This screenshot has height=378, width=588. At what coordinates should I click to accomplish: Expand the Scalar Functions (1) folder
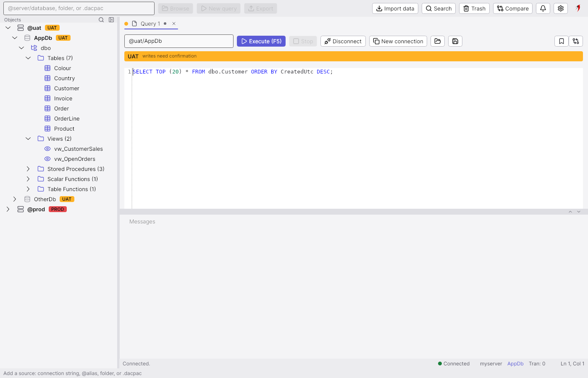tap(28, 179)
